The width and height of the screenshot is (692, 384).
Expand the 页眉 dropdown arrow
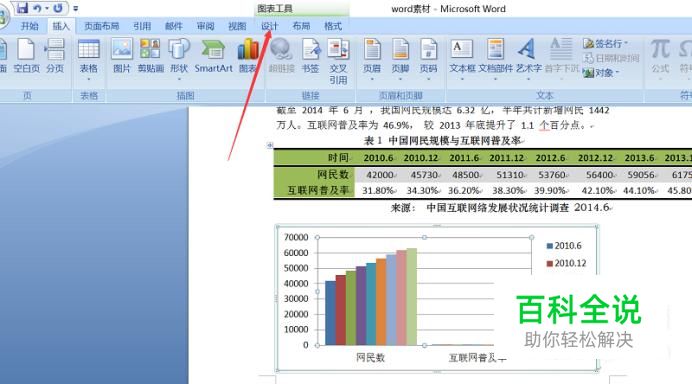click(x=372, y=79)
